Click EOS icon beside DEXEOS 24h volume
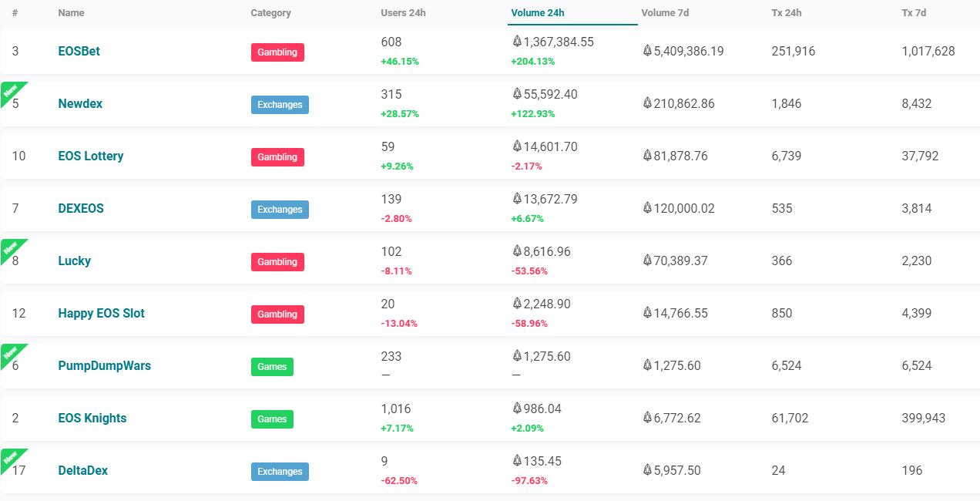 pos(517,199)
